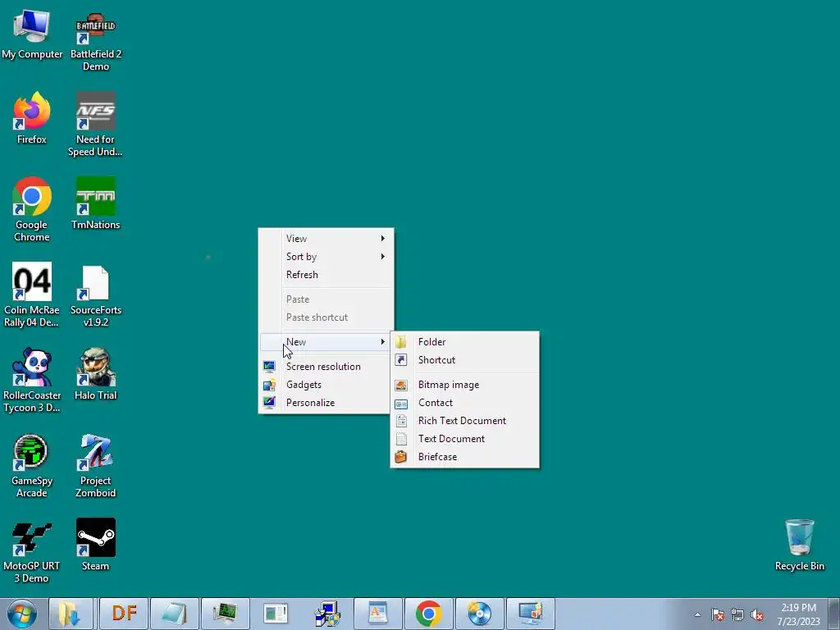The height and width of the screenshot is (630, 840).
Task: Open the folder with blue arrow taskbar icon
Action: point(71,614)
